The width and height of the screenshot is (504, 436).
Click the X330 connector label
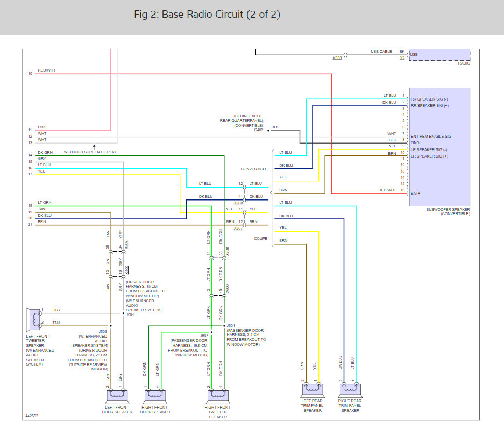[x=337, y=58]
